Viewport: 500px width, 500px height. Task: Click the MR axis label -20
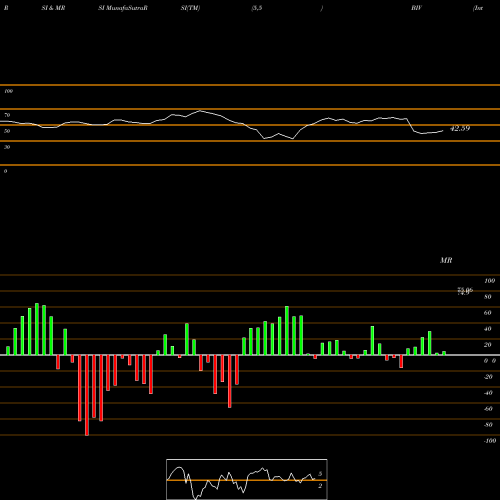pos(488,377)
